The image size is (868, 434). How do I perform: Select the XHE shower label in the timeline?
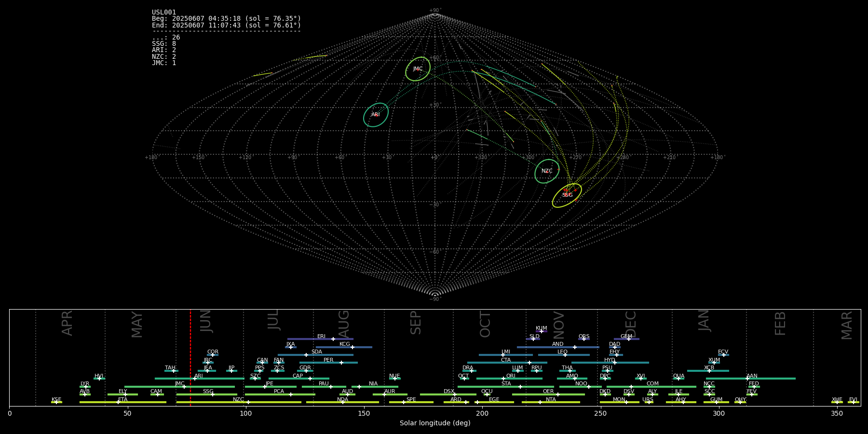[x=837, y=400]
